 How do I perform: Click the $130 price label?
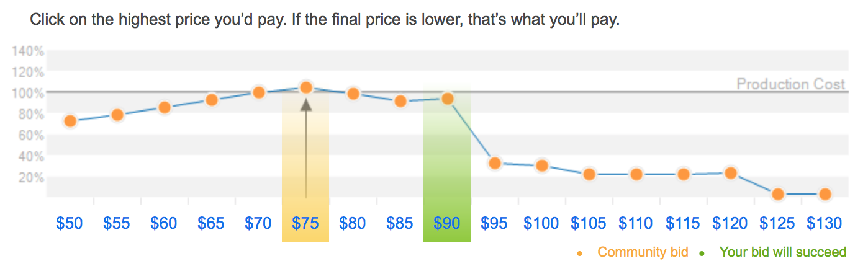click(x=825, y=223)
